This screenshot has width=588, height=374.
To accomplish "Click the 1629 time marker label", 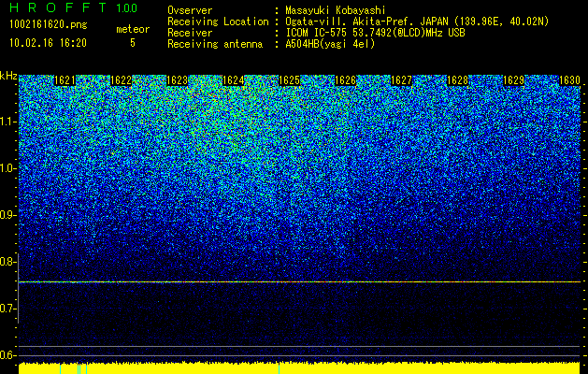I will (x=514, y=80).
